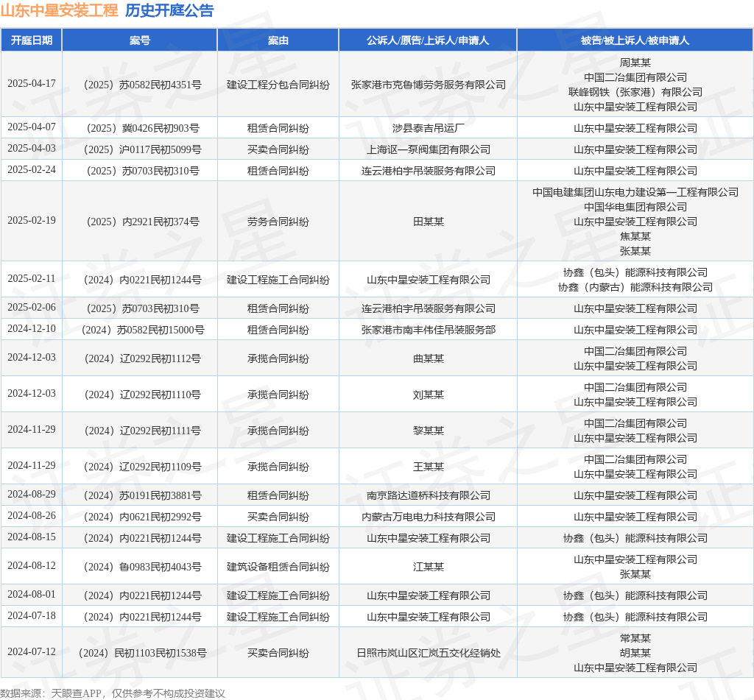Click the 建设工程分包合同纠纷 cause cell
Image resolution: width=754 pixels, height=700 pixels.
(278, 85)
